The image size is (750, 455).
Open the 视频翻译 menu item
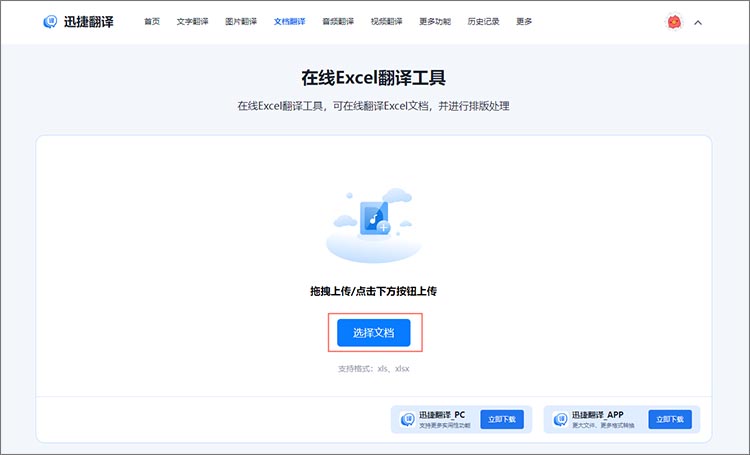(386, 22)
